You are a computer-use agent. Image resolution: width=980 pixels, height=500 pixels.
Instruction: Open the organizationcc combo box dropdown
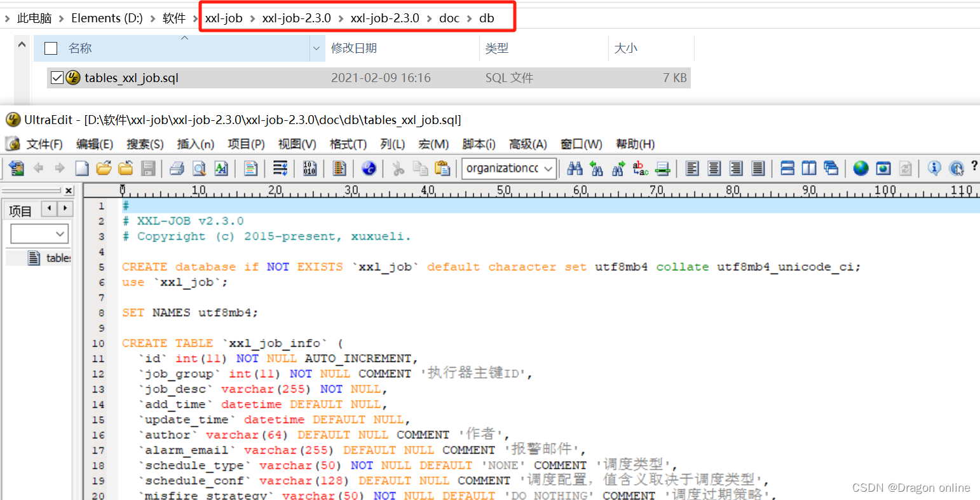point(548,168)
